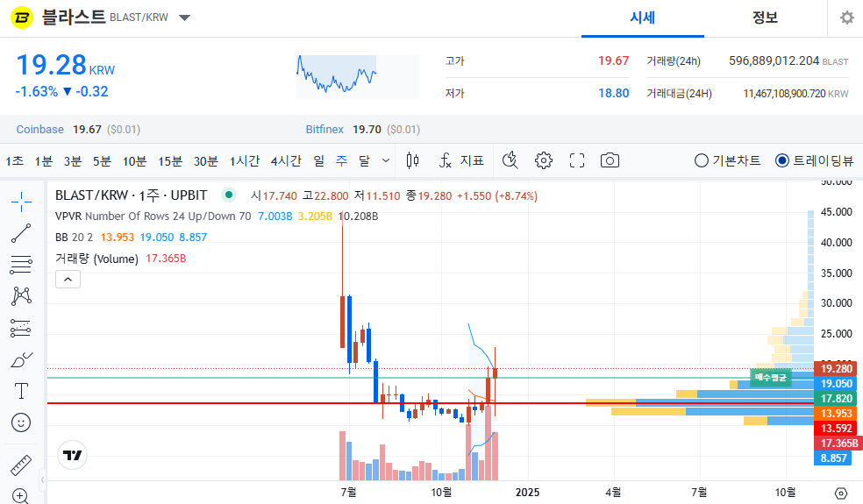This screenshot has width=863, height=504.
Task: Collapse the indicator legend with caret button
Action: 68,280
